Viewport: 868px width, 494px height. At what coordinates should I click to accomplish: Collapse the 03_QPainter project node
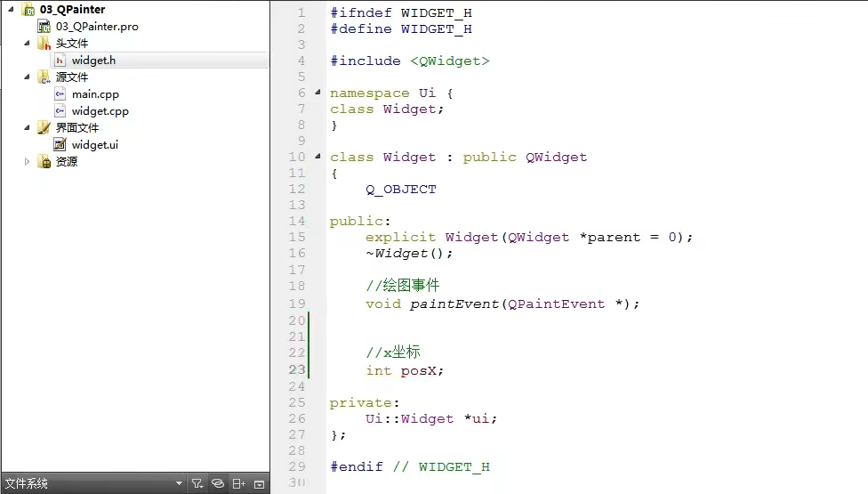tap(11, 10)
